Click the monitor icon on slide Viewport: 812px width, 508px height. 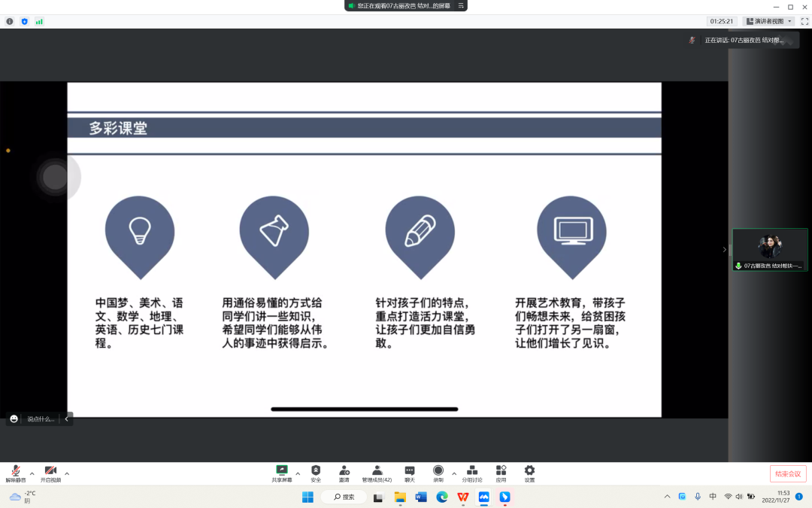573,231
